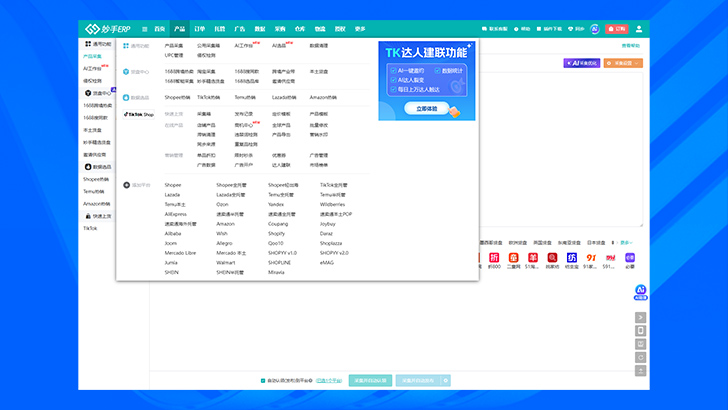Open the user account profile icon
Image resolution: width=728 pixels, height=410 pixels.
coord(639,29)
